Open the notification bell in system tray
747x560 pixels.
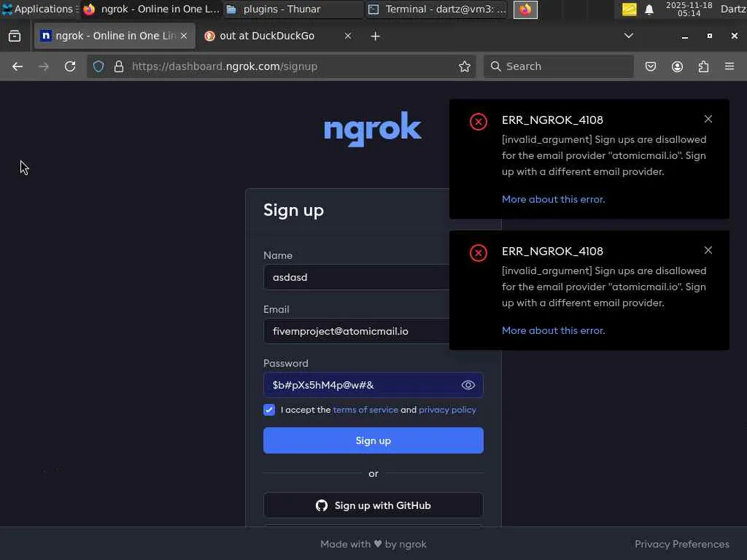(x=649, y=9)
